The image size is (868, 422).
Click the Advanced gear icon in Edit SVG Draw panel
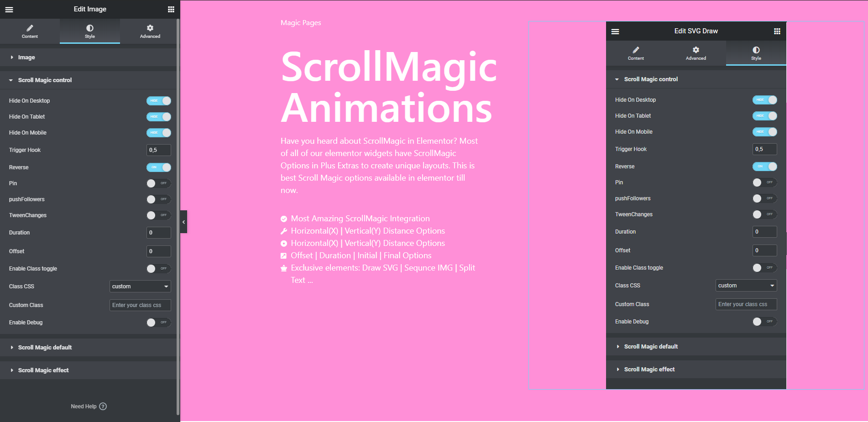(696, 50)
